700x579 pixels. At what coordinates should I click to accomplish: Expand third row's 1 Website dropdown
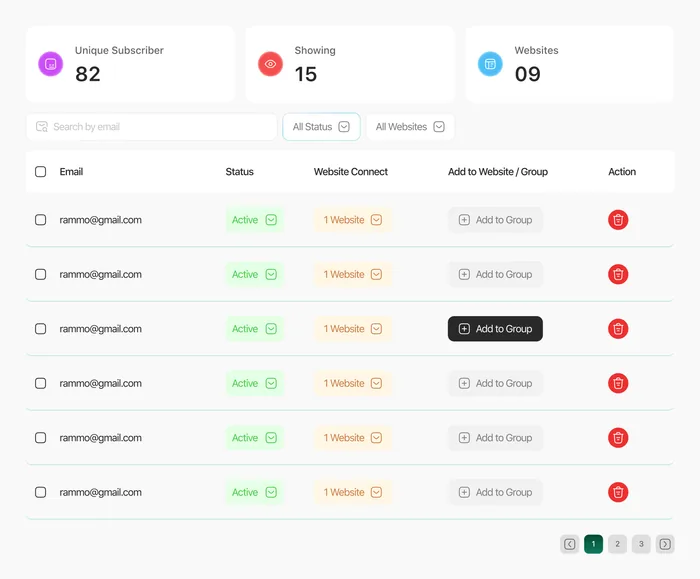tap(353, 329)
